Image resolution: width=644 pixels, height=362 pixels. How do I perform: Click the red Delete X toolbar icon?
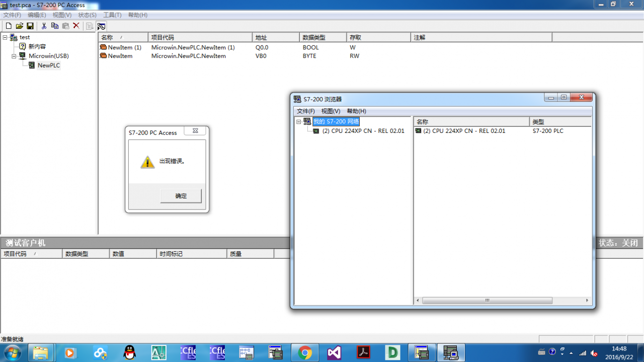[x=76, y=26]
